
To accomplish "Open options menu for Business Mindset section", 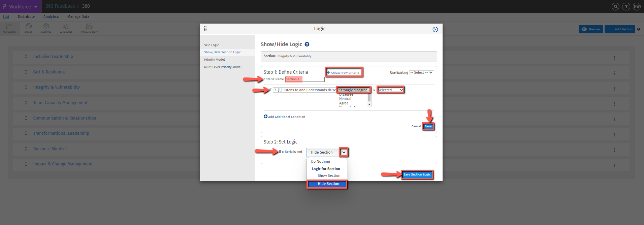I will pos(614,150).
